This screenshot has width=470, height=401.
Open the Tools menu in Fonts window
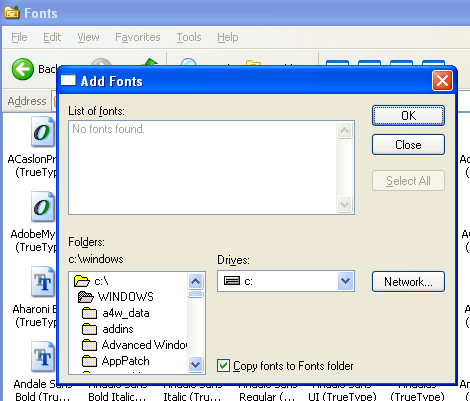coord(189,37)
